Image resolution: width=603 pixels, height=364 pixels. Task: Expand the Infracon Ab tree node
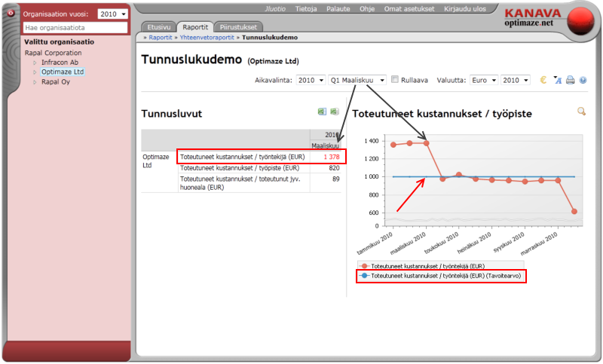coord(34,63)
